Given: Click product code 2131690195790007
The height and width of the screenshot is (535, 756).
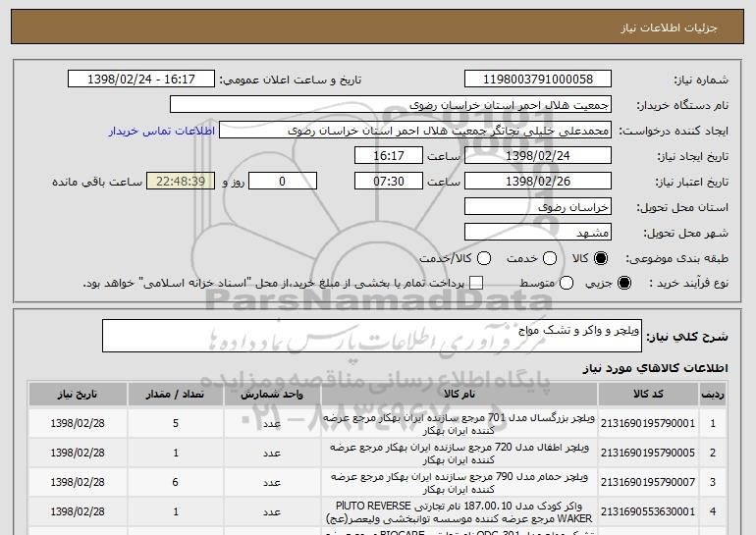Looking at the screenshot, I should tap(648, 482).
